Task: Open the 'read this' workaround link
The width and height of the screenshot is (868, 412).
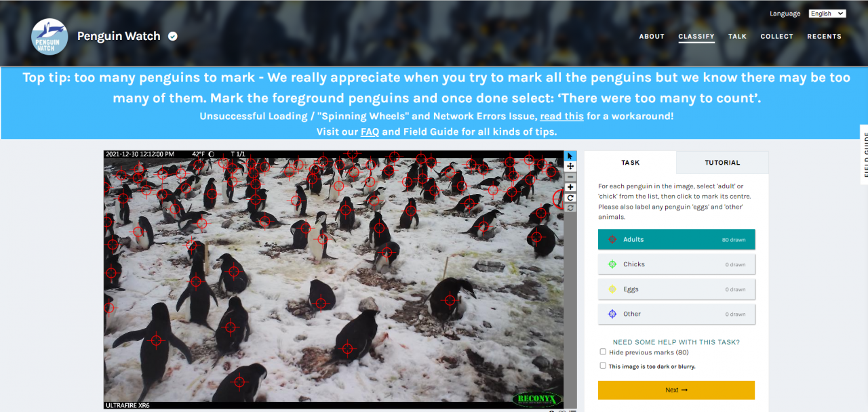Action: point(561,116)
